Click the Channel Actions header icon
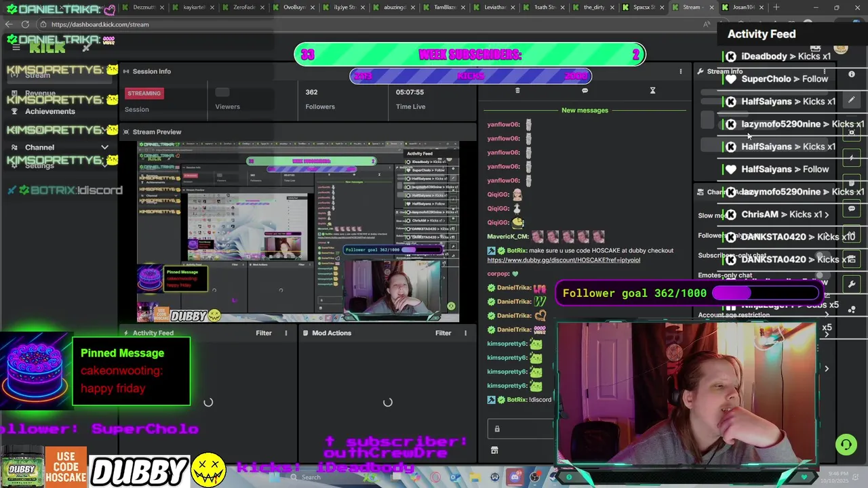The width and height of the screenshot is (868, 488). coord(701,192)
